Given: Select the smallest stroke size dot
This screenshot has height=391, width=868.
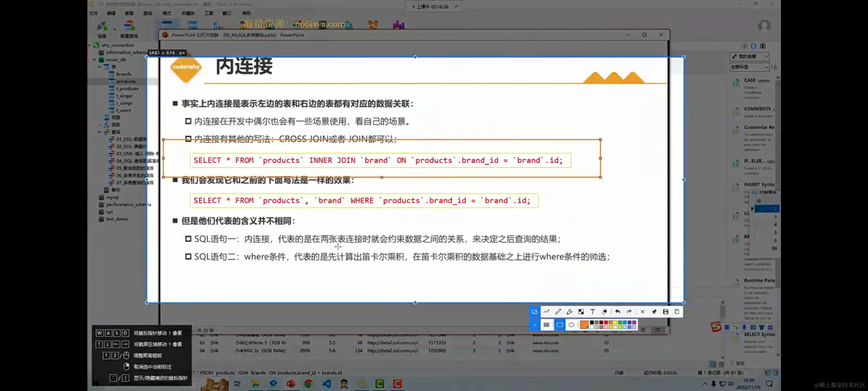Looking at the screenshot, I should tap(535, 325).
